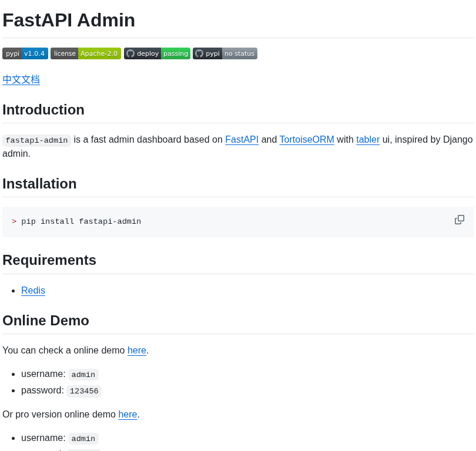Open the Redis requirement link

pyautogui.click(x=33, y=290)
